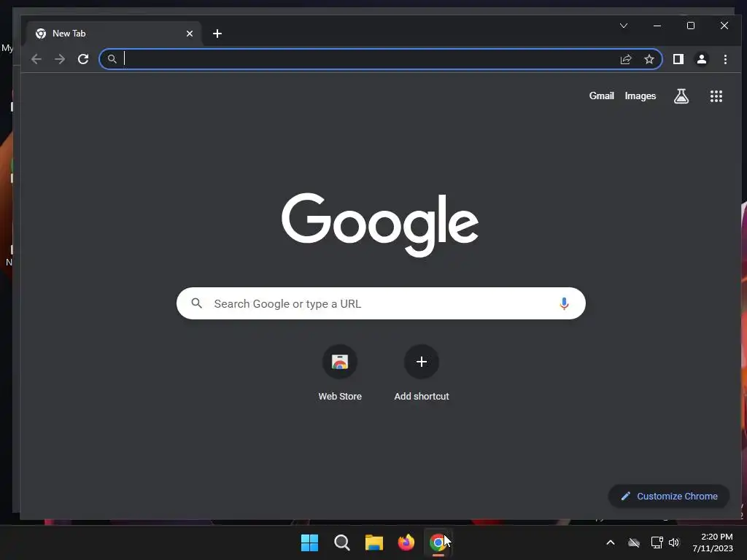This screenshot has width=747, height=560.
Task: Launch Firefox from the taskbar
Action: (x=406, y=542)
